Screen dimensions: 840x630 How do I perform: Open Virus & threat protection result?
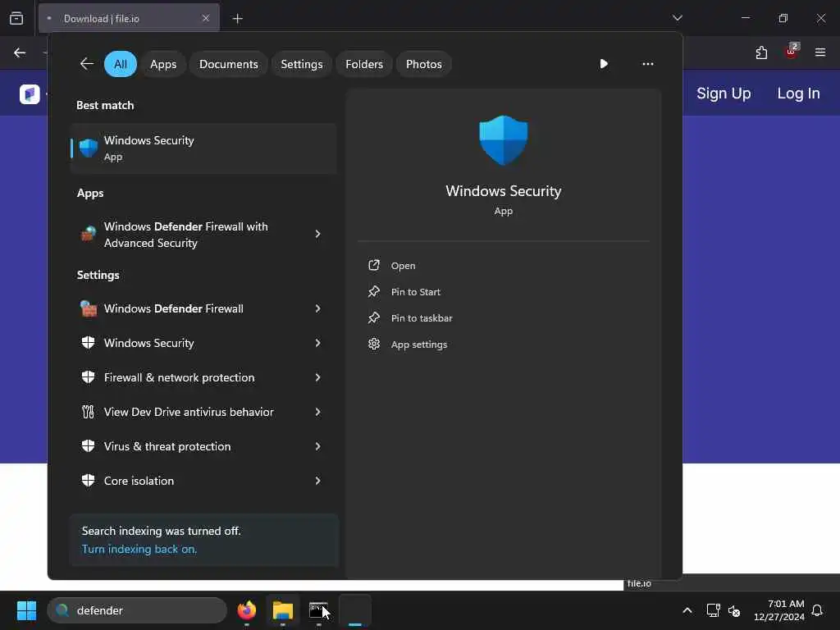click(203, 446)
